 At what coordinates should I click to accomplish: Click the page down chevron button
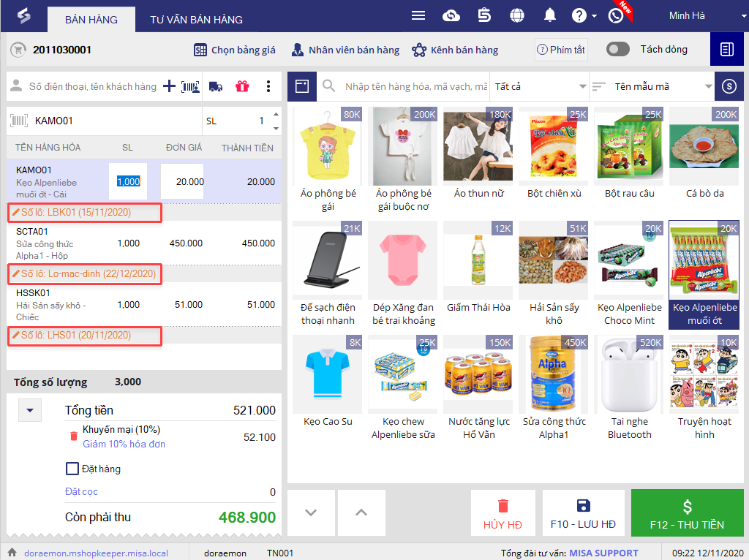tap(311, 512)
